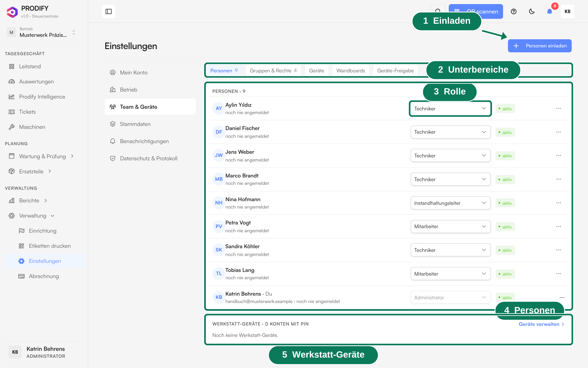Open Prodify Intelligence section

click(44, 97)
